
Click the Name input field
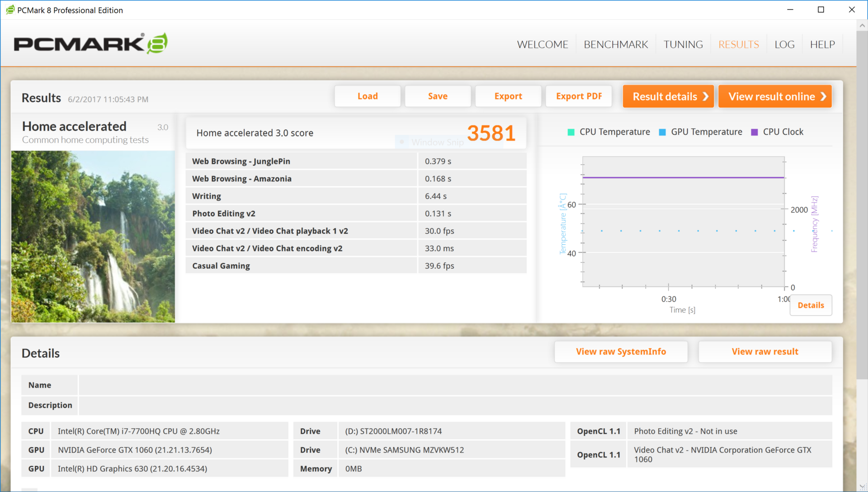[x=455, y=385]
